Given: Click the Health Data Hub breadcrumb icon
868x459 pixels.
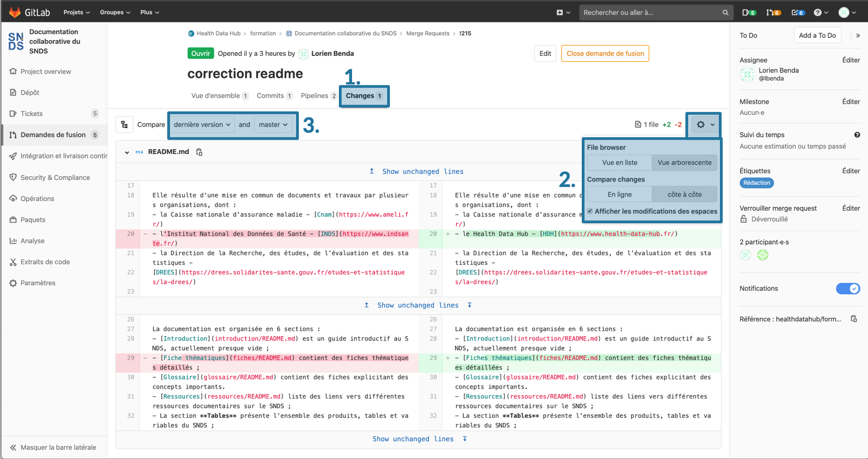Looking at the screenshot, I should (x=191, y=33).
